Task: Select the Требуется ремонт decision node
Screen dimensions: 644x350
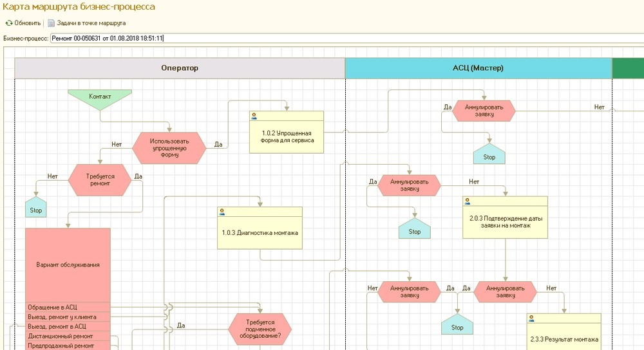Action: tap(99, 179)
